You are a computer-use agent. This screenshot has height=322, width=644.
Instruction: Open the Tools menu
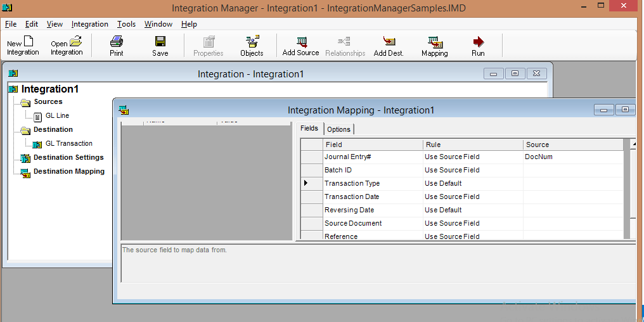[x=127, y=24]
